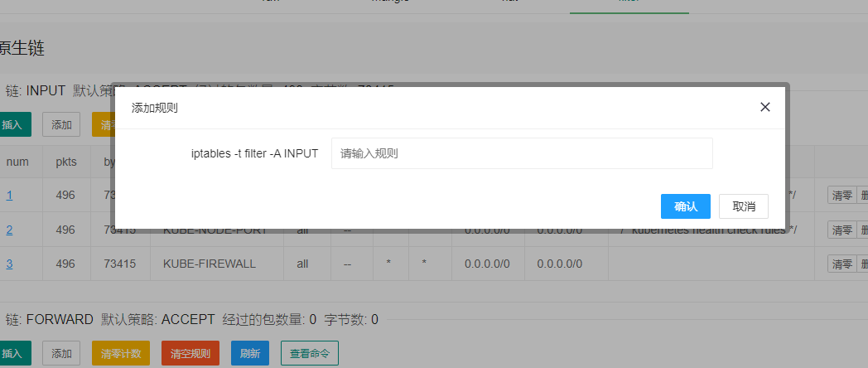Confirm the rule with 确认 button
Image resolution: width=868 pixels, height=368 pixels.
click(685, 206)
